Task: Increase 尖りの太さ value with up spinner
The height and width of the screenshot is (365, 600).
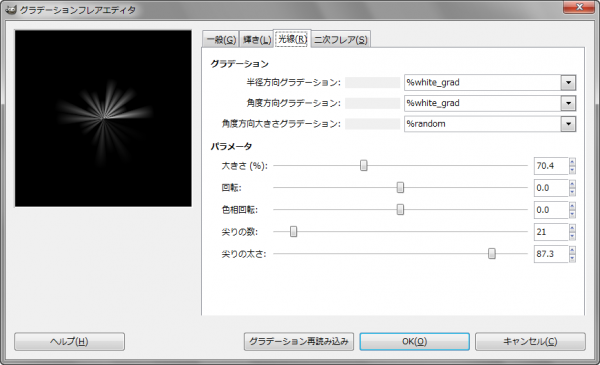Action: point(572,250)
